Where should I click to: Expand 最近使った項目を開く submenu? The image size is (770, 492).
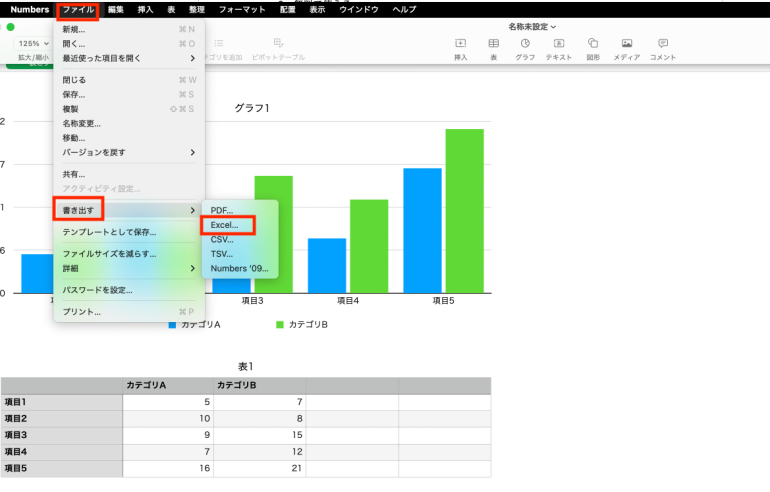129,58
